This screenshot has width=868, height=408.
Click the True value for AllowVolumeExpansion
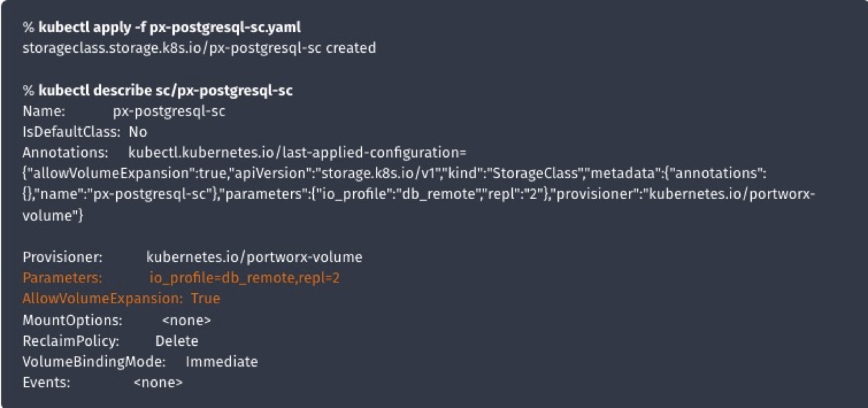coord(206,298)
